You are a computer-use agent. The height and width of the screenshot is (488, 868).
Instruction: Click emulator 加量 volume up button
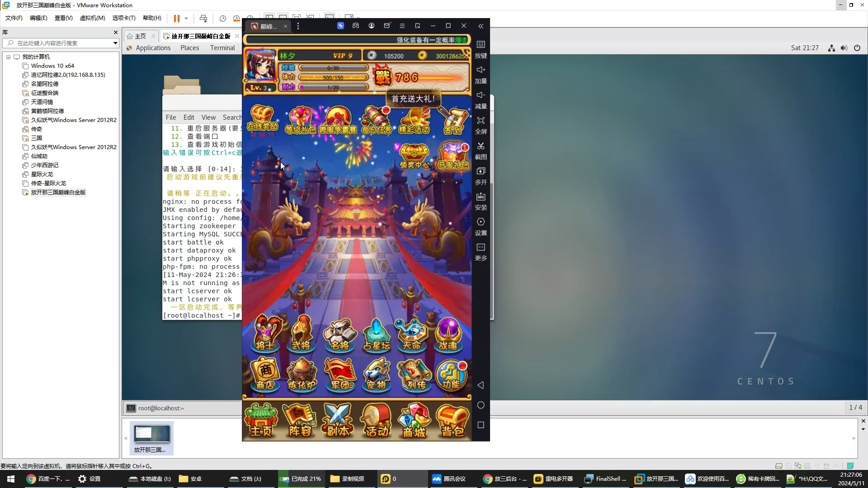pos(481,75)
